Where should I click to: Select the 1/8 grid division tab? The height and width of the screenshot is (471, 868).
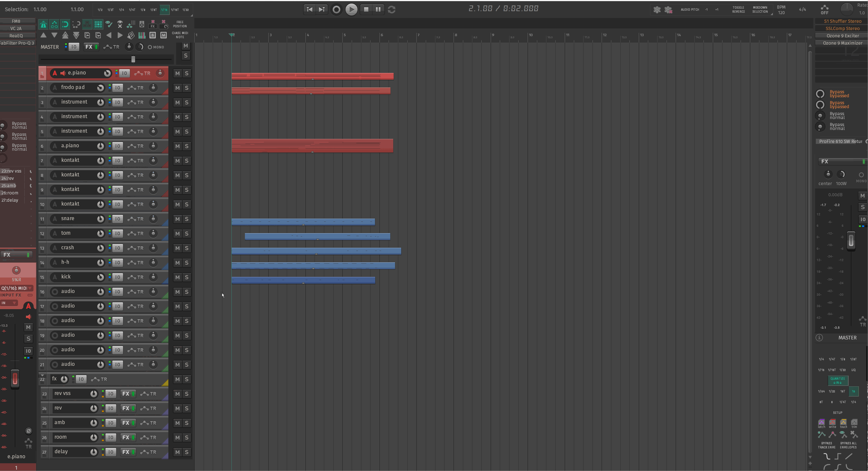click(x=143, y=10)
